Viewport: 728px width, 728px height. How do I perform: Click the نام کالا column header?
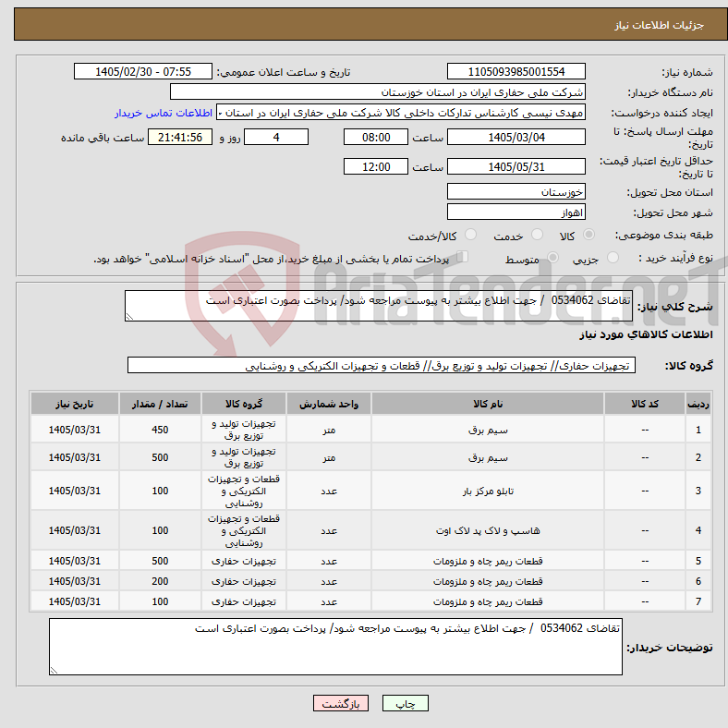coord(488,404)
